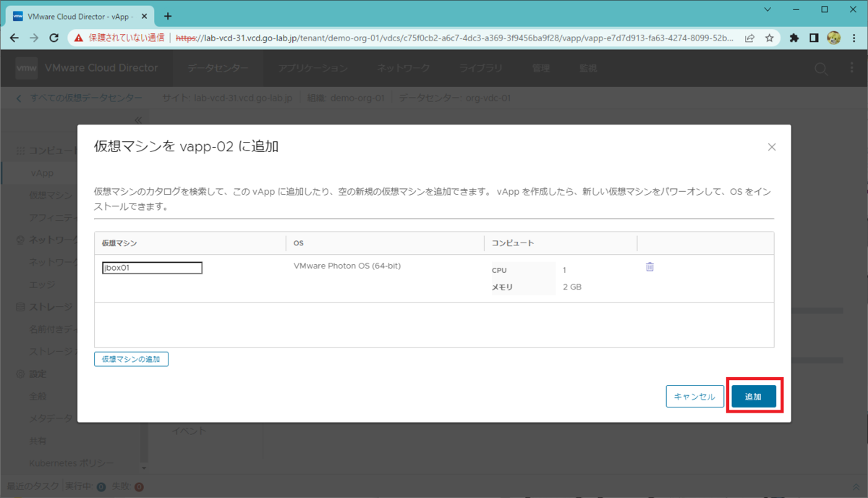Image resolution: width=868 pixels, height=498 pixels.
Task: Click the running task count badge
Action: pos(101,486)
